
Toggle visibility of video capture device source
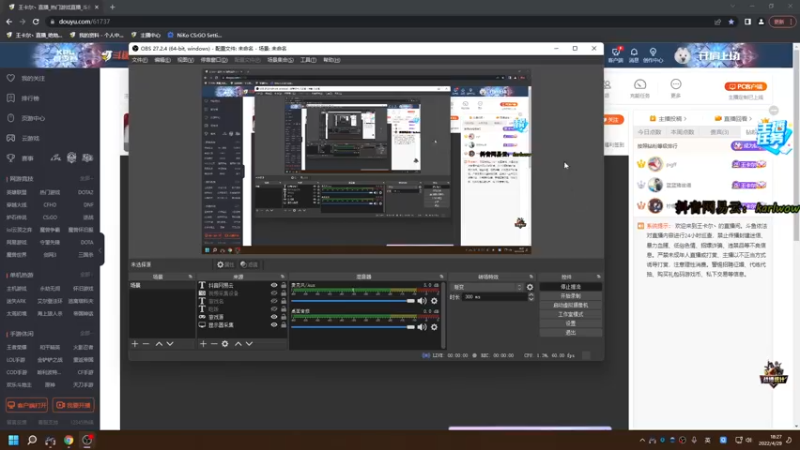(274, 293)
